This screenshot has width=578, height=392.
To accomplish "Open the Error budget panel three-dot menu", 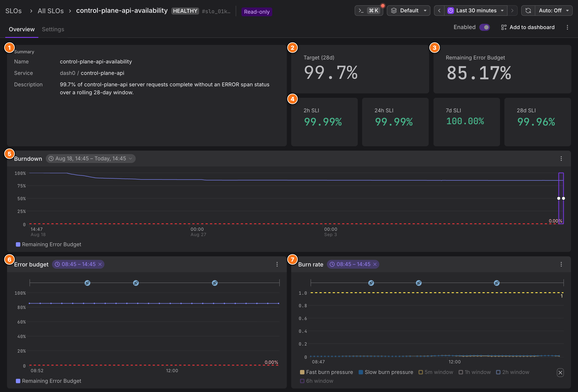I will pos(277,264).
